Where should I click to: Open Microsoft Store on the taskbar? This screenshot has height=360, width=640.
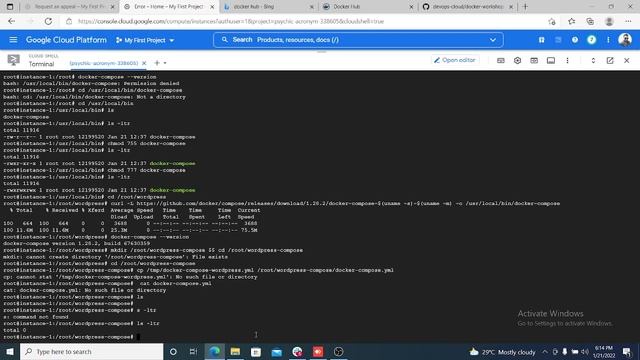[256, 351]
